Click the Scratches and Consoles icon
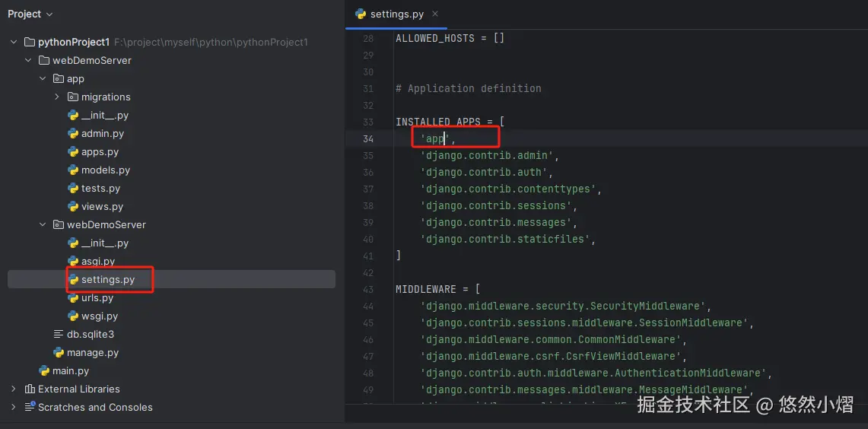 (30, 408)
